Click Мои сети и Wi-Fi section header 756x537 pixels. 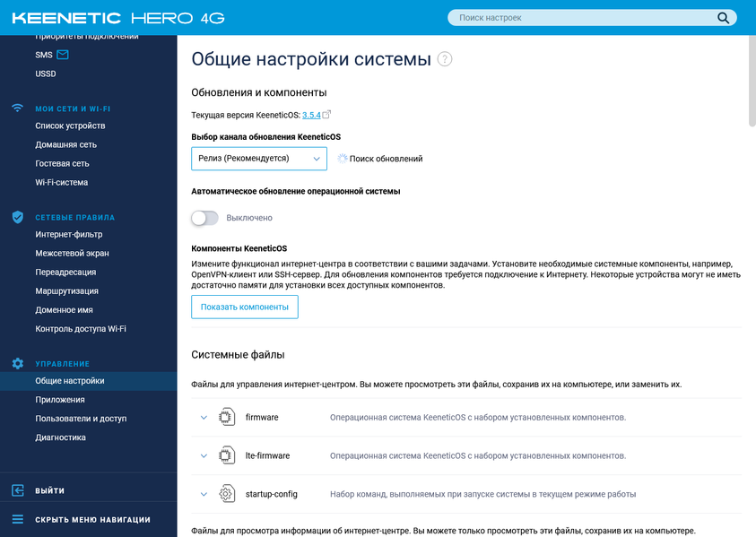(x=73, y=109)
